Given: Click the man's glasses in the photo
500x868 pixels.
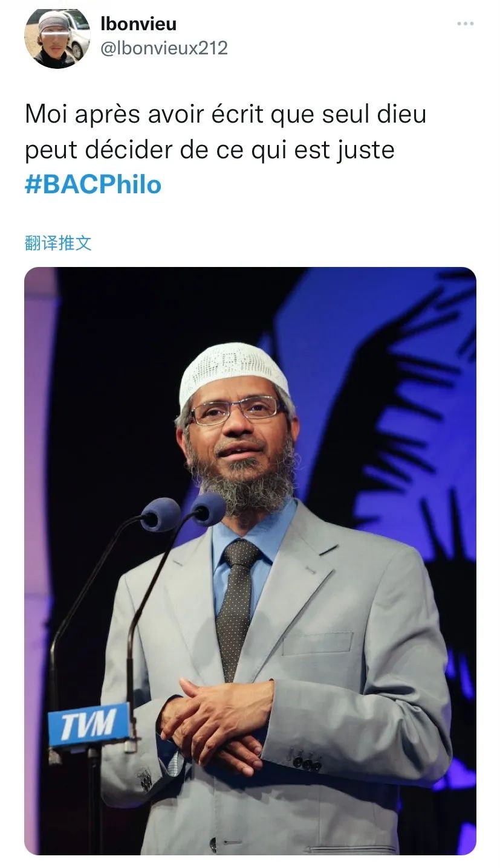Looking at the screenshot, I should coord(236,410).
